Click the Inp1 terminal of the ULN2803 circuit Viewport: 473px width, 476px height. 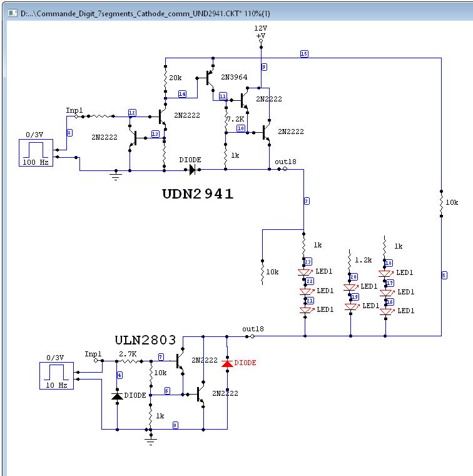coord(96,360)
